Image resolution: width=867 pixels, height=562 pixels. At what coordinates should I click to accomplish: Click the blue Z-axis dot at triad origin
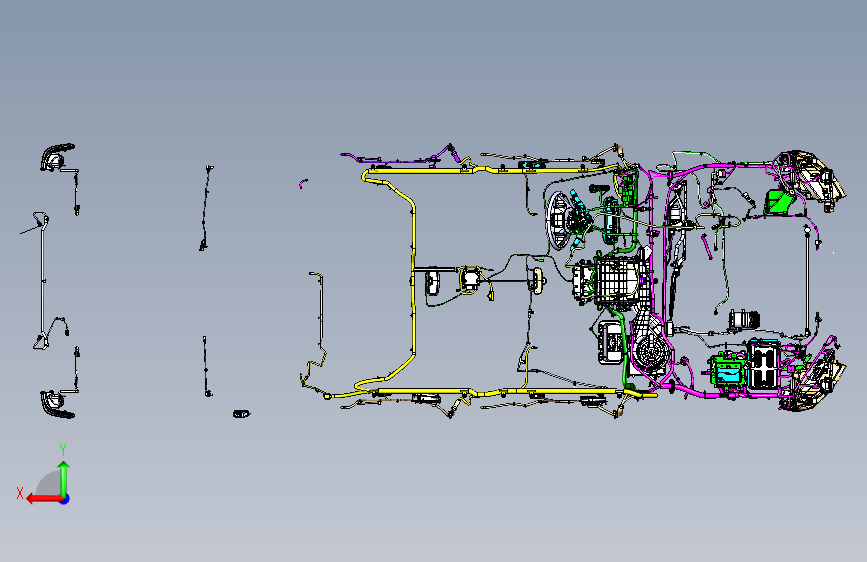[x=65, y=499]
